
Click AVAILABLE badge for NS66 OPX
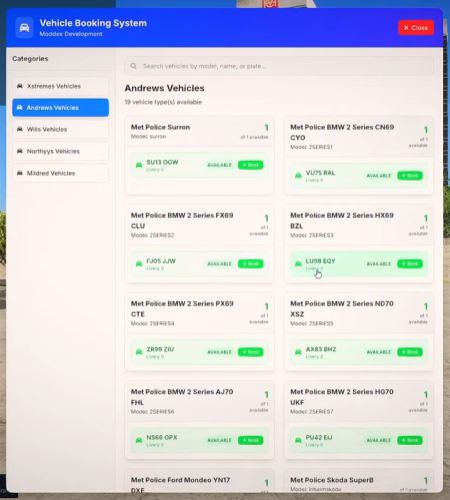219,440
